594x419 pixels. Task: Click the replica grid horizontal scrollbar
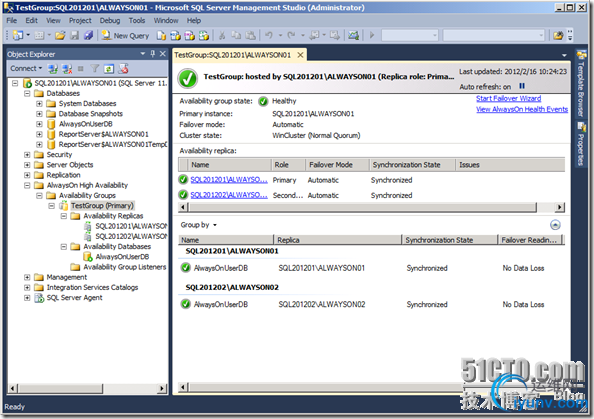[363, 207]
